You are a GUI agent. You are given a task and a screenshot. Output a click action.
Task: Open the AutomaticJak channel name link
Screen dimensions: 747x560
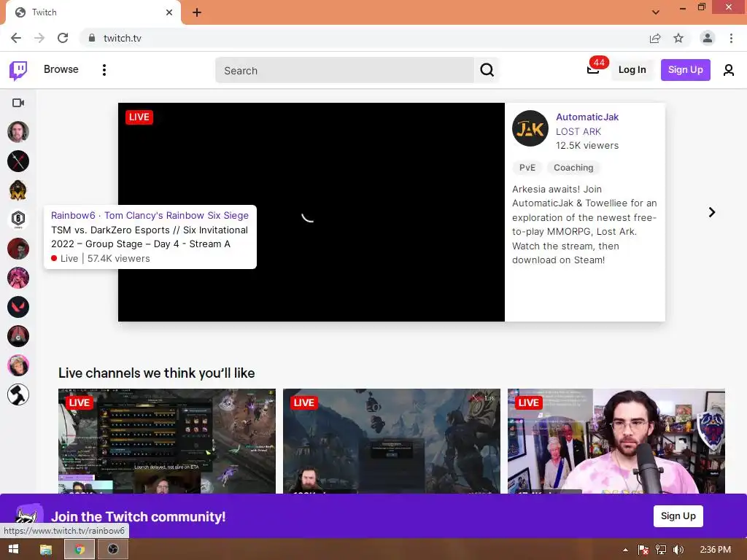587,117
